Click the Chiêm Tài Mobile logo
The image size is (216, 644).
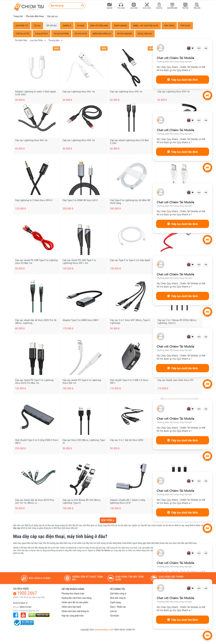(29, 6)
